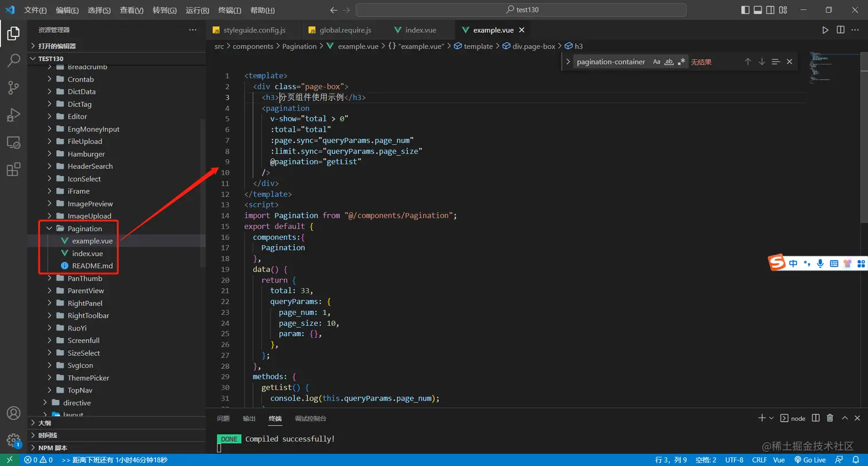Close the find widget

pos(789,61)
